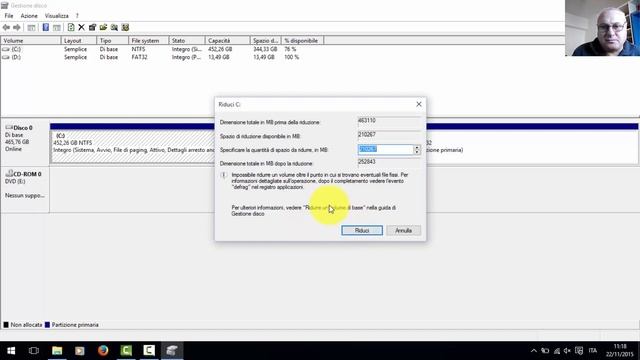Open the File menu

pos(9,16)
